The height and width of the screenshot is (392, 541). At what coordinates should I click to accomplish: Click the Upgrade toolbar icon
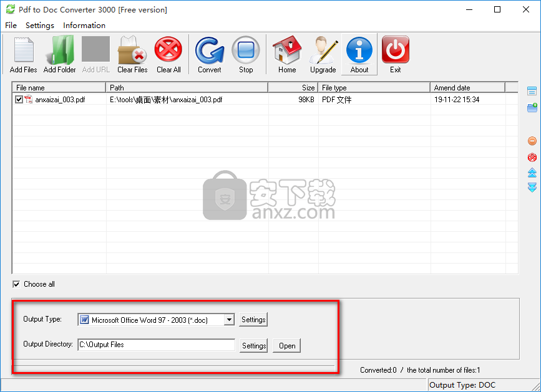point(323,55)
